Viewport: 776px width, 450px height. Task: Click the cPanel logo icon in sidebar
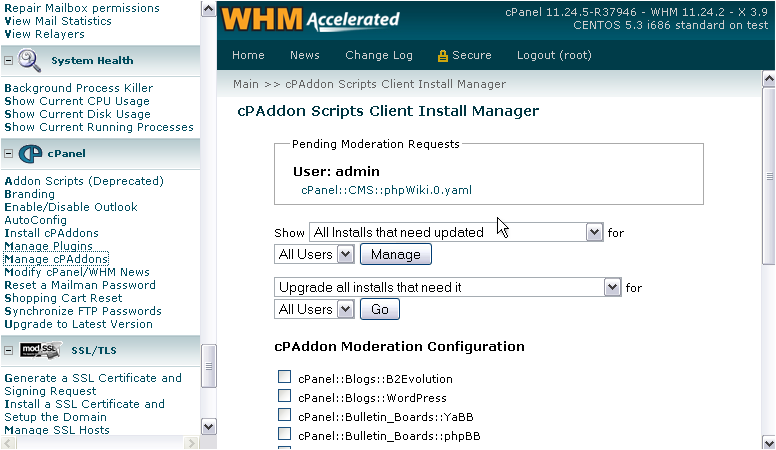[30, 153]
